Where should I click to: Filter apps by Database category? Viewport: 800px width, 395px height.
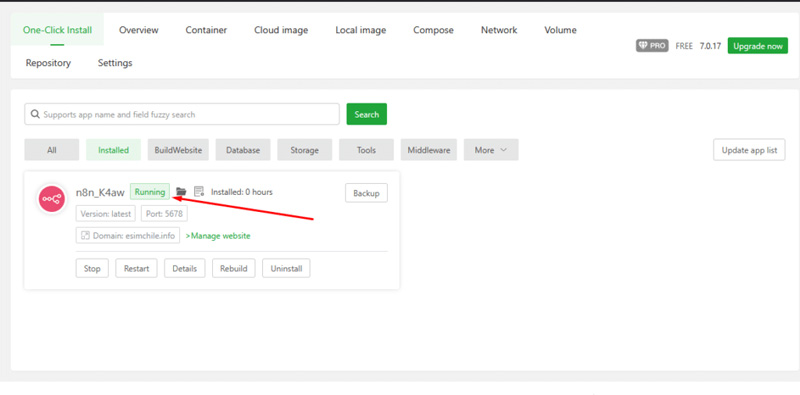pyautogui.click(x=243, y=150)
